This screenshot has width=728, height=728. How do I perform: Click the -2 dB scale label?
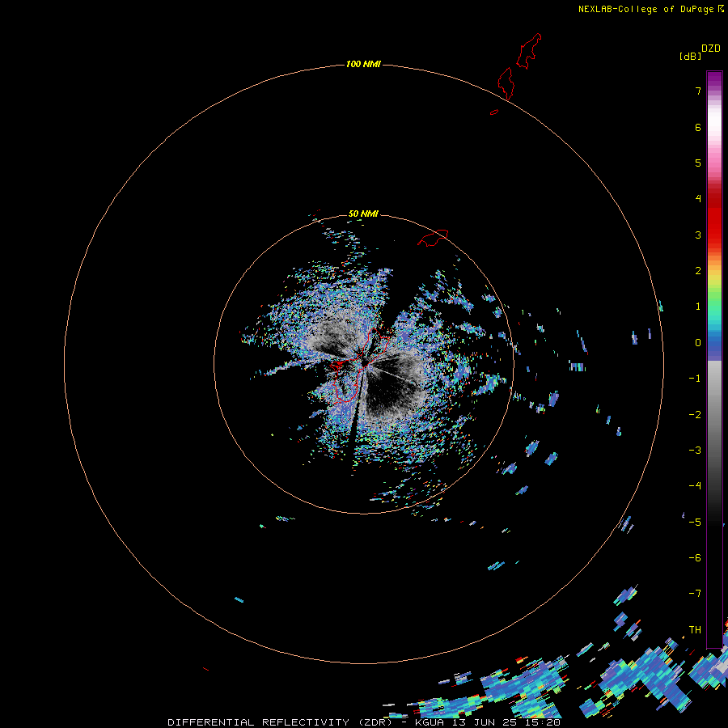coord(695,415)
